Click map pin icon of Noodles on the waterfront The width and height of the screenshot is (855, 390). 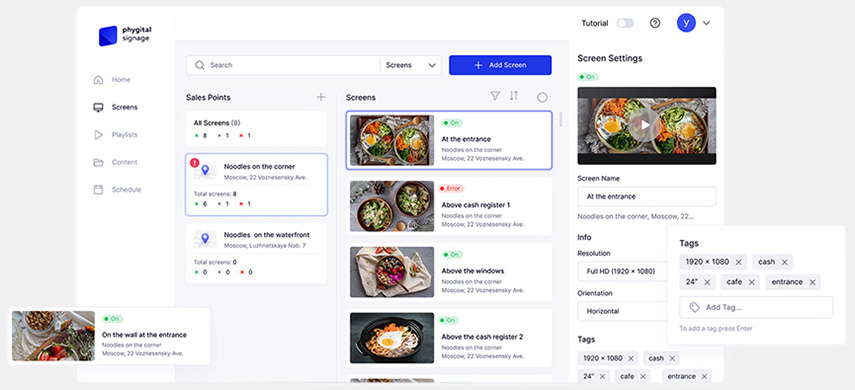[x=205, y=239]
